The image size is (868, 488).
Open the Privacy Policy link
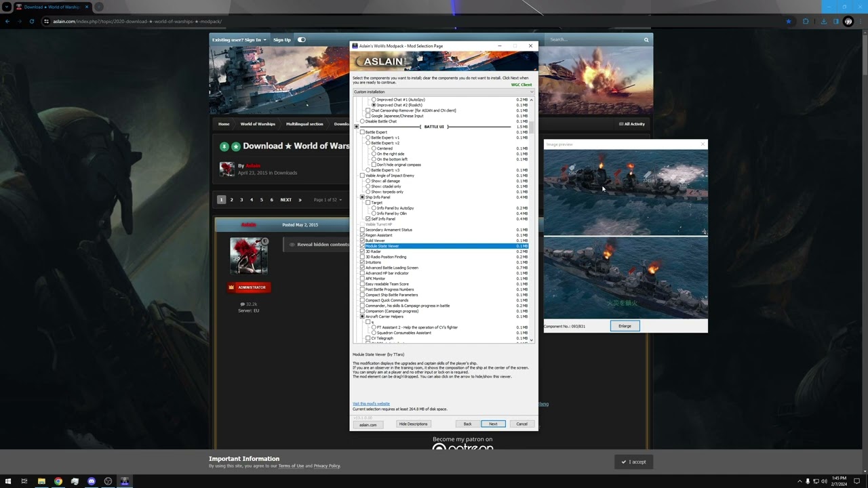(326, 466)
